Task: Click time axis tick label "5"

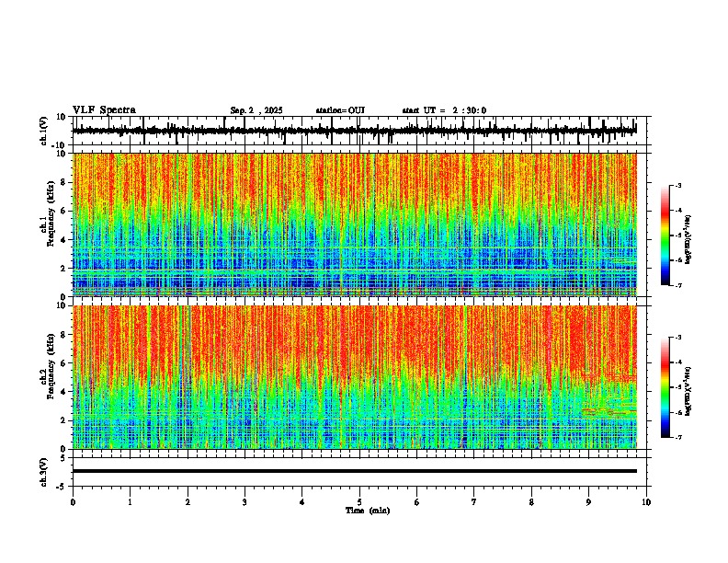Action: [x=359, y=502]
